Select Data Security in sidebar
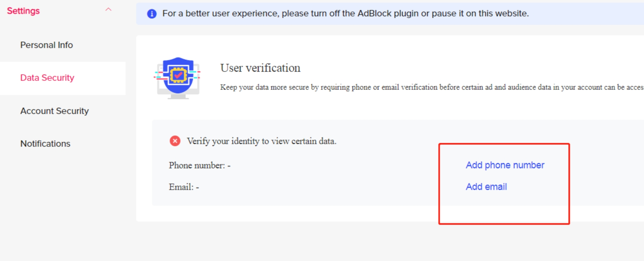 pyautogui.click(x=47, y=78)
